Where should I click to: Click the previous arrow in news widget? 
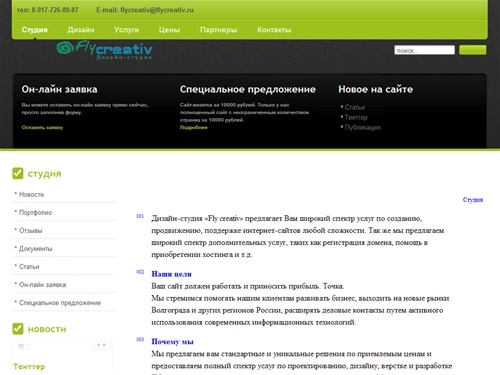click(x=99, y=345)
